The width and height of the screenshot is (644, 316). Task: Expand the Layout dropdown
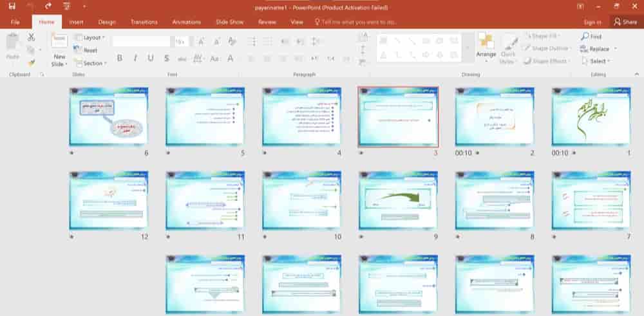point(89,37)
